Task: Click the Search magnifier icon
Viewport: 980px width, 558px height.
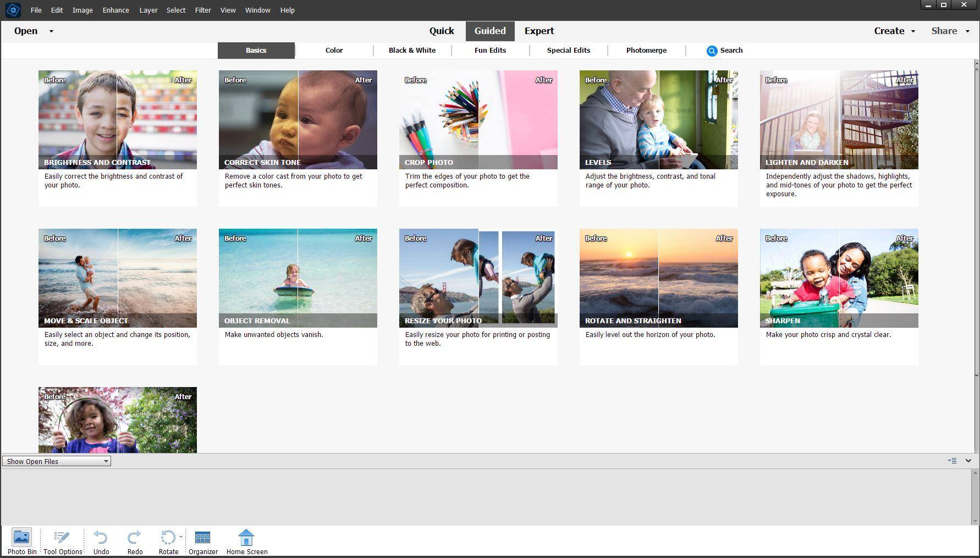Action: pyautogui.click(x=712, y=51)
